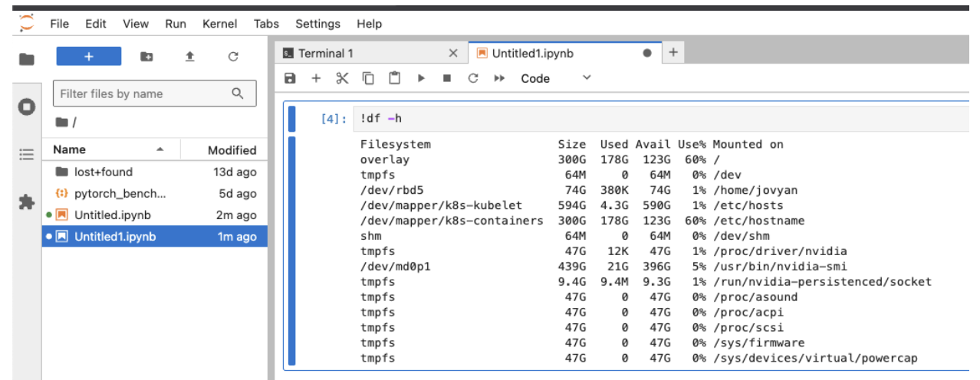980x380 pixels.
Task: Click the root folder breadcrumb icon
Action: (61, 123)
